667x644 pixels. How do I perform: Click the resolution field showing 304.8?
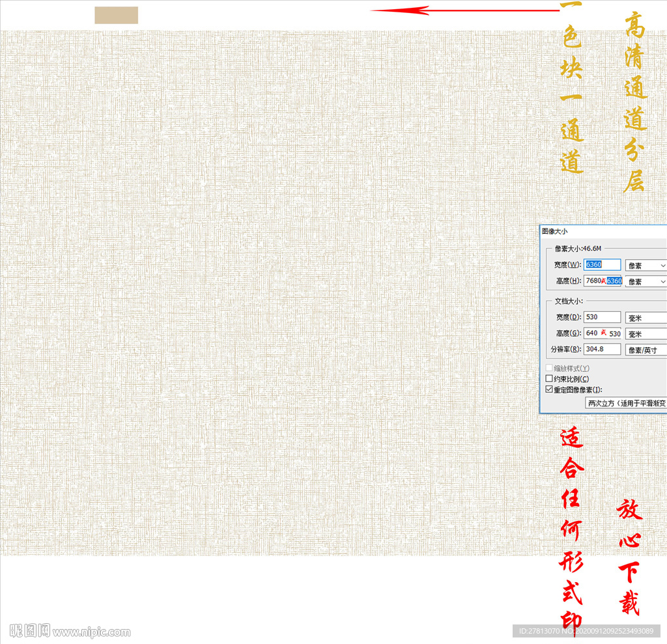click(x=602, y=349)
